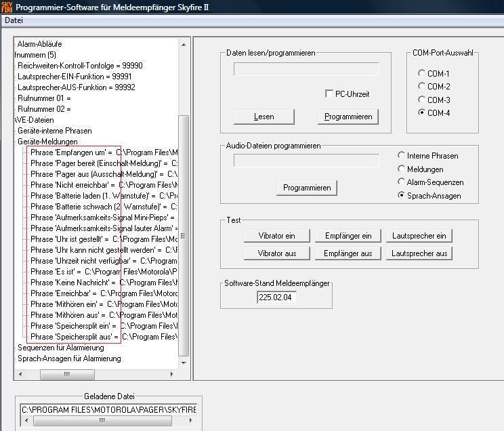Click the tree vertical scrollbar thumb
504x431 pixels.
tap(184, 236)
